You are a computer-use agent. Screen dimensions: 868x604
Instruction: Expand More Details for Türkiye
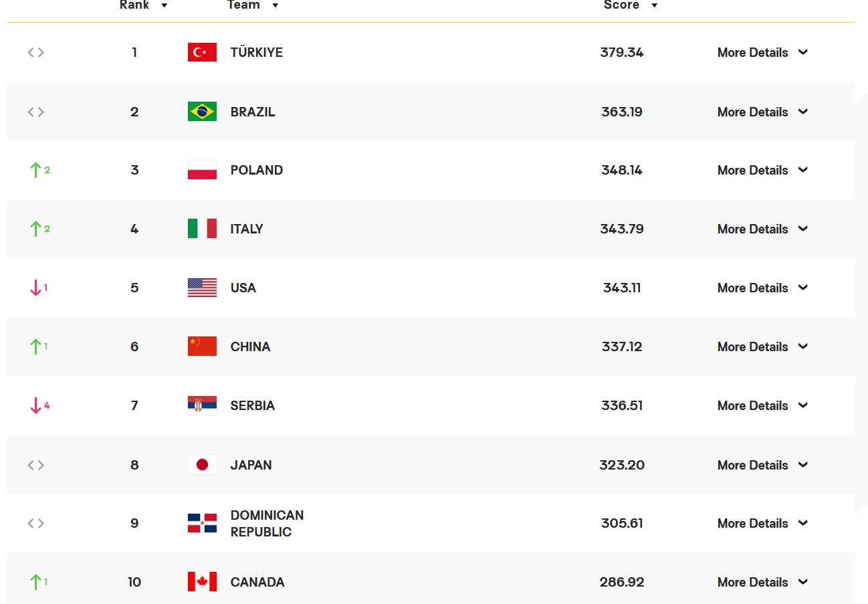tap(762, 52)
